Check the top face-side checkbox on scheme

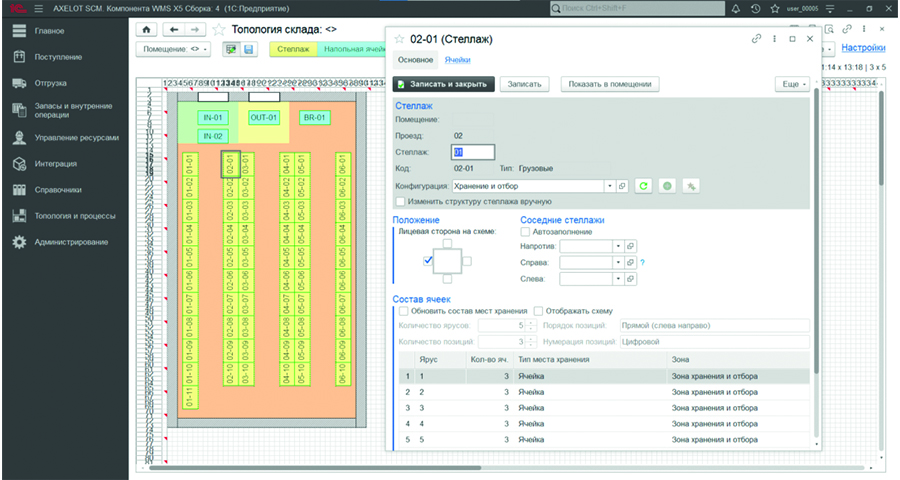447,244
